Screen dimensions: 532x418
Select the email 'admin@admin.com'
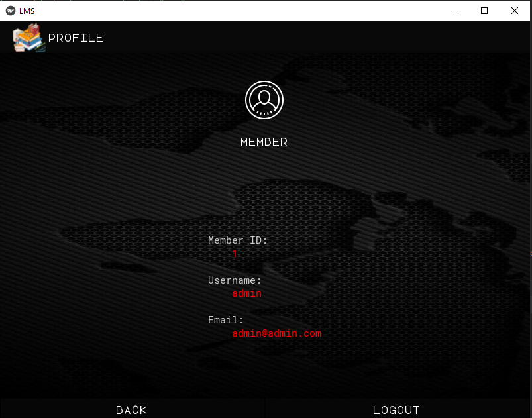tap(276, 333)
